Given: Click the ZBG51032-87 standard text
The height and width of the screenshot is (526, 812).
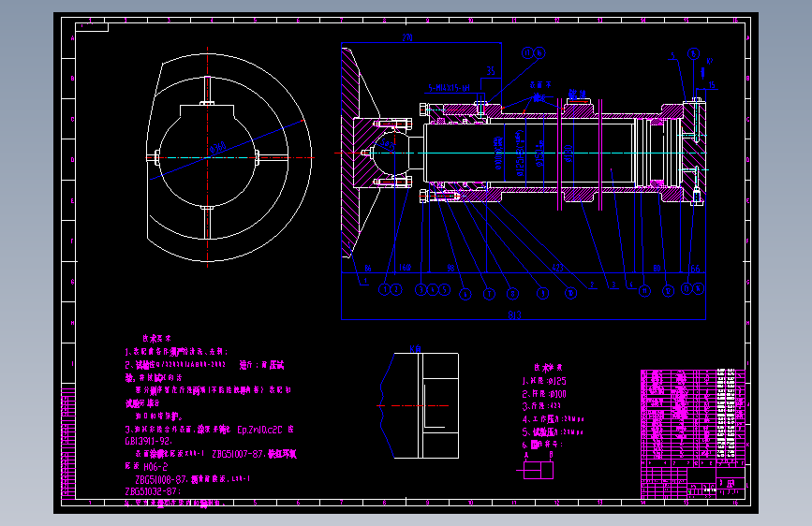Looking at the screenshot, I should click(x=151, y=491).
